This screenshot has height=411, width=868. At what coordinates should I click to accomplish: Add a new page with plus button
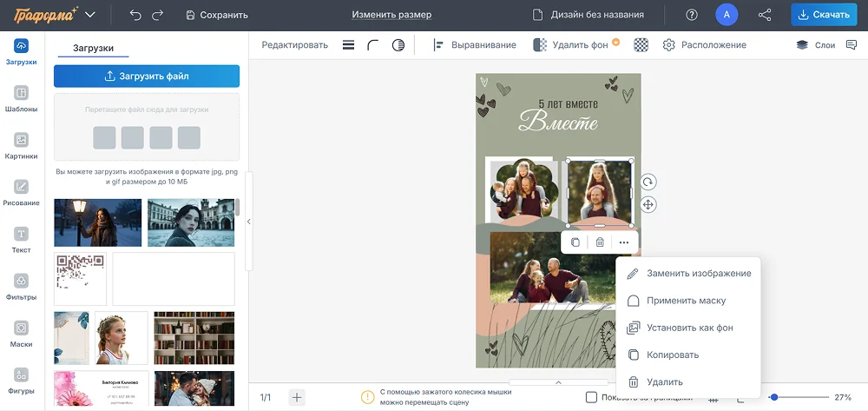(x=297, y=397)
